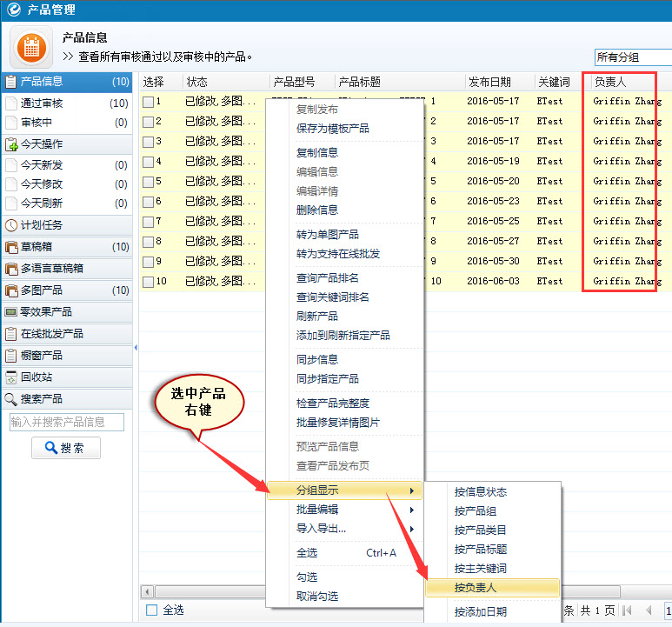672x627 pixels.
Task: Click the 零效果产品 sidebar icon
Action: coord(11,312)
